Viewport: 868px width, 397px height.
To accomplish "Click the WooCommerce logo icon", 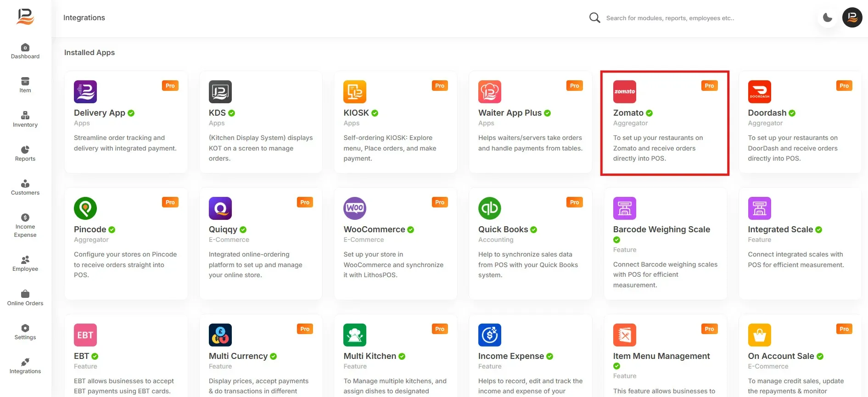I will point(355,208).
